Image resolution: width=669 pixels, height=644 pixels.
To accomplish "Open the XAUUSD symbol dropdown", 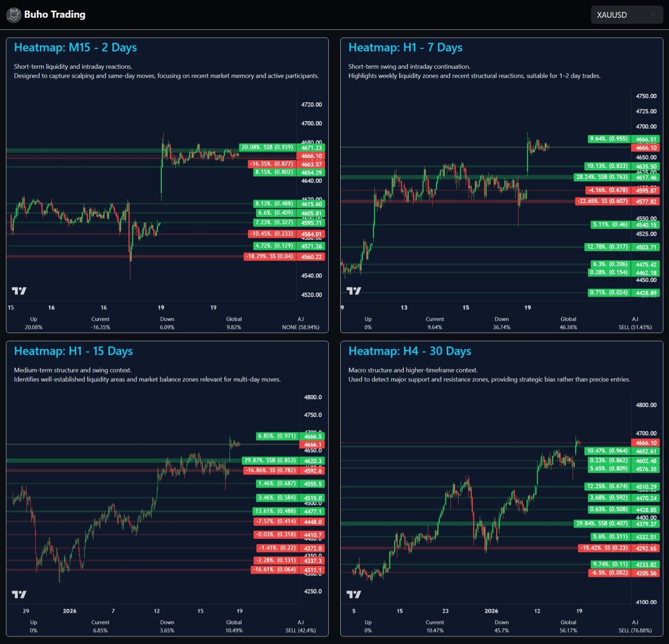I will [626, 15].
